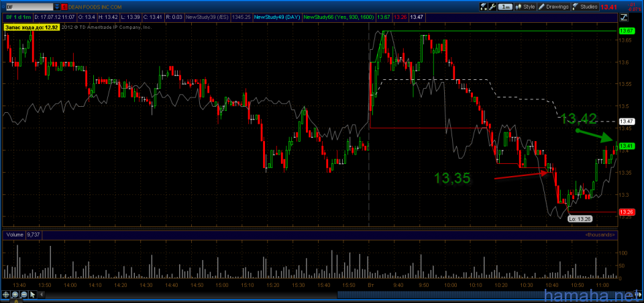Click the -0.07% change readout
Image resolution: width=644 pixels, height=303 pixels.
[x=634, y=9]
